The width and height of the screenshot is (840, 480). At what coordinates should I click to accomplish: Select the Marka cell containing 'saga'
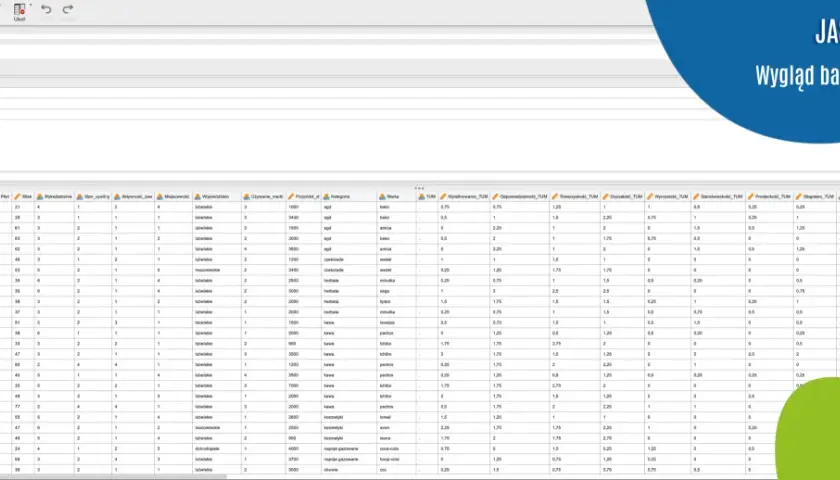396,291
